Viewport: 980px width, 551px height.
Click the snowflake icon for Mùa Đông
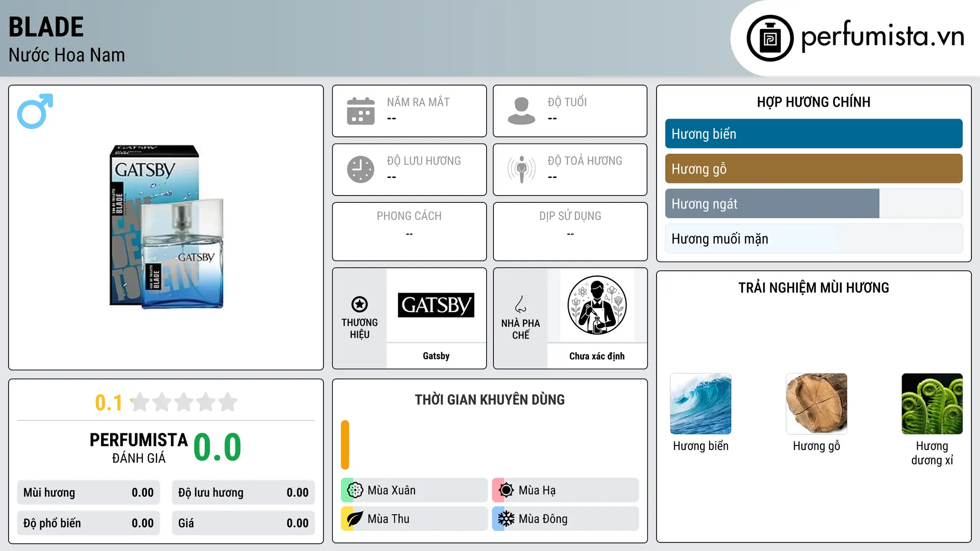(506, 519)
